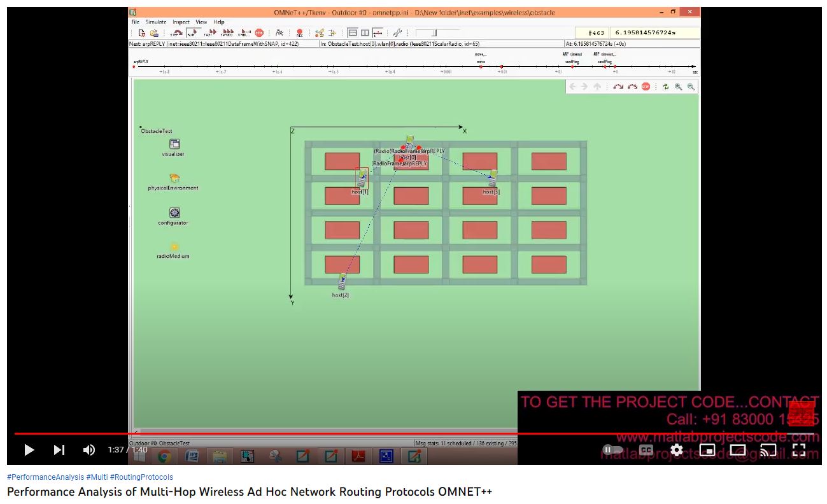Open the #PerformanceAnalysis hashtag link
The width and height of the screenshot is (827, 504).
tap(45, 477)
